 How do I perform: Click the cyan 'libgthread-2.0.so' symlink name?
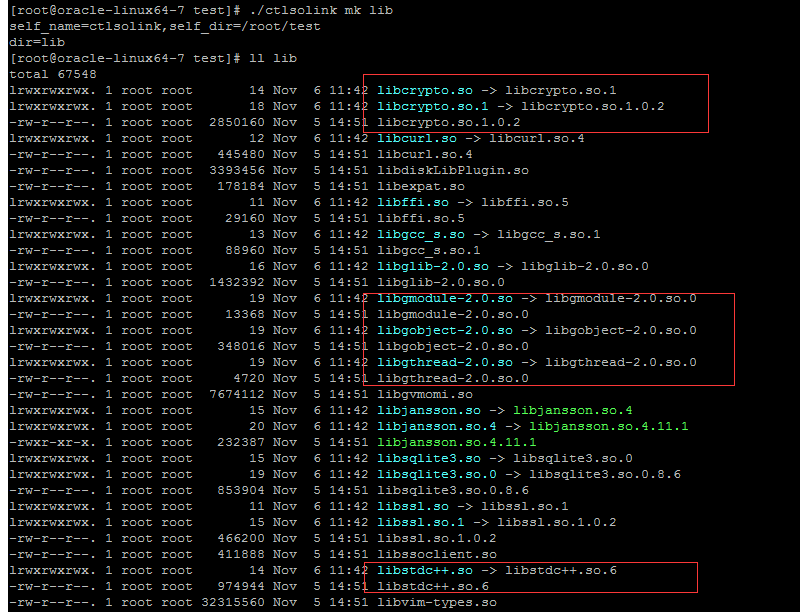coord(445,363)
